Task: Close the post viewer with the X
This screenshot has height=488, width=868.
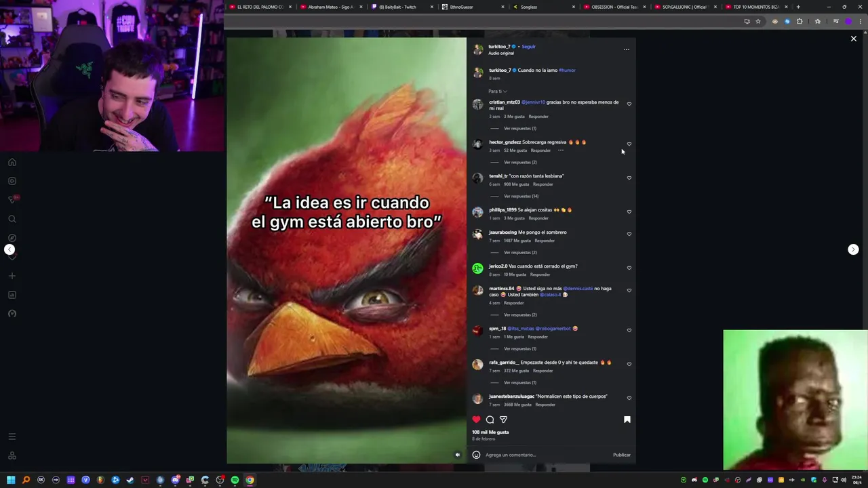Action: (x=854, y=39)
